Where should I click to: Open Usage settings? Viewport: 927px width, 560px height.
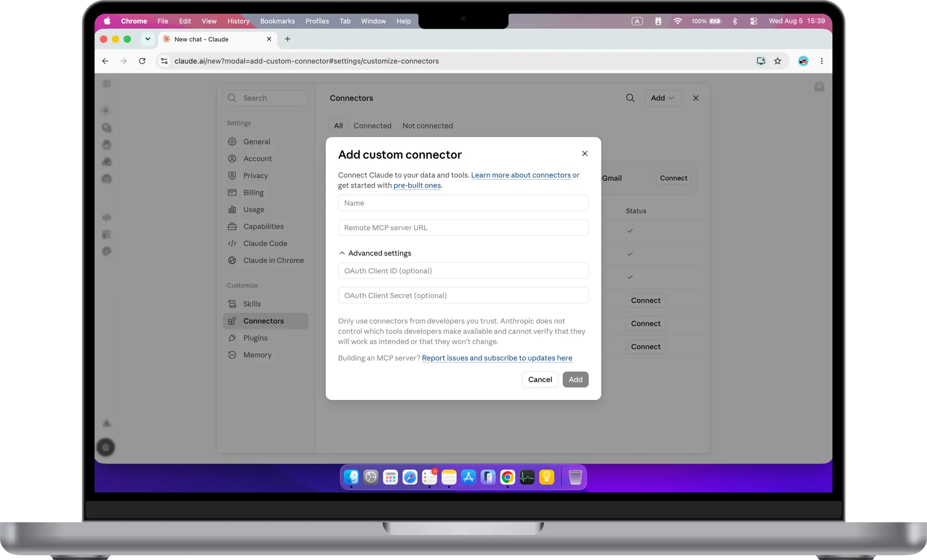click(265, 209)
